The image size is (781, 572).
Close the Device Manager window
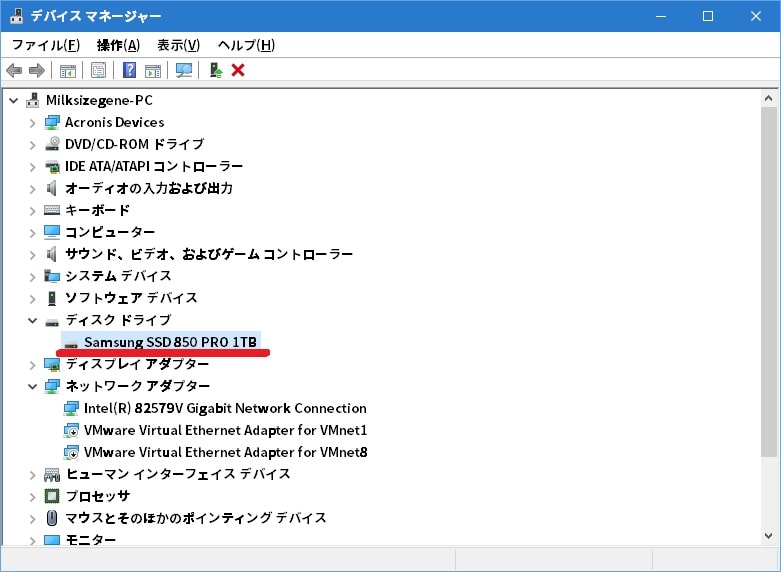[756, 16]
